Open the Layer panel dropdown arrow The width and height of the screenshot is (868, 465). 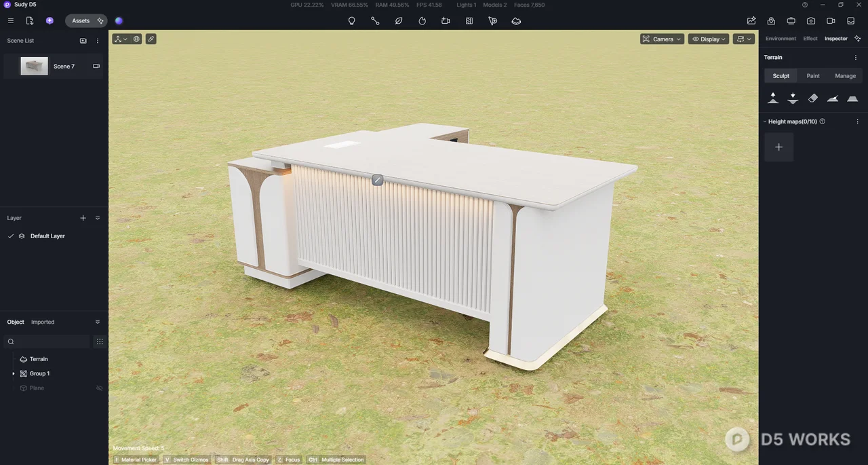[98, 218]
